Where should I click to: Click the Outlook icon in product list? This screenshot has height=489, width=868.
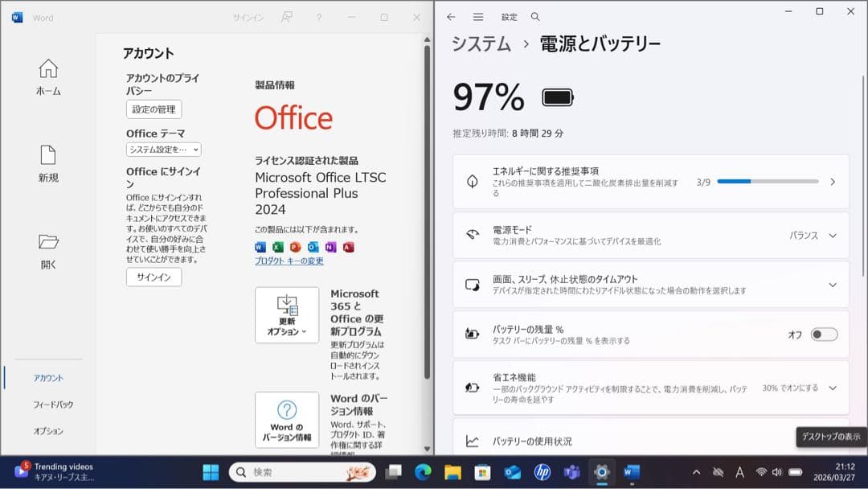(x=313, y=247)
